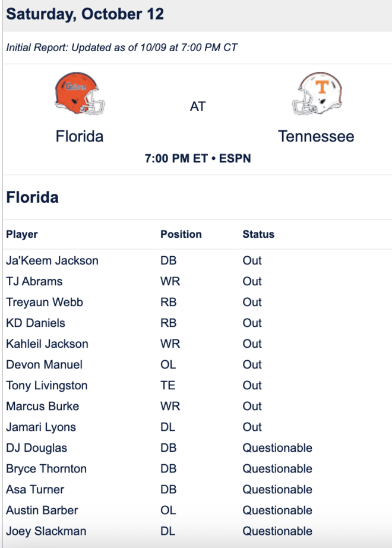392x548 pixels.
Task: Select the Florida team name under helmet
Action: pyautogui.click(x=80, y=136)
